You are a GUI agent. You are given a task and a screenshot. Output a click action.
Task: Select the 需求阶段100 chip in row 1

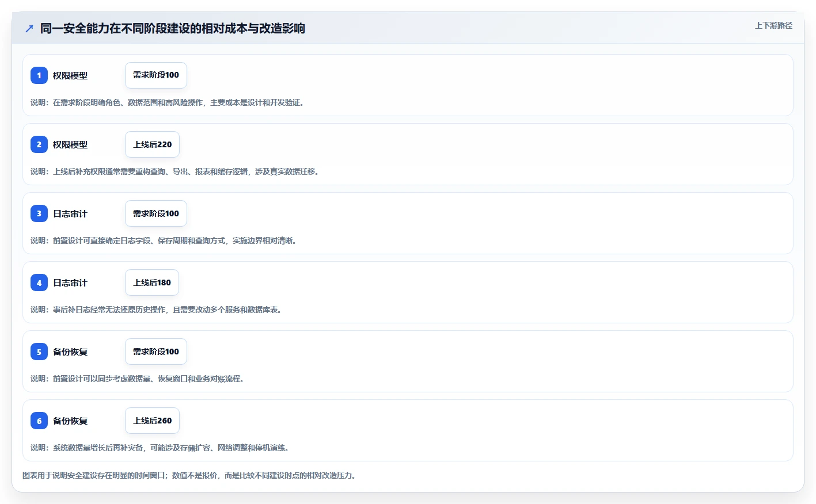pos(156,75)
